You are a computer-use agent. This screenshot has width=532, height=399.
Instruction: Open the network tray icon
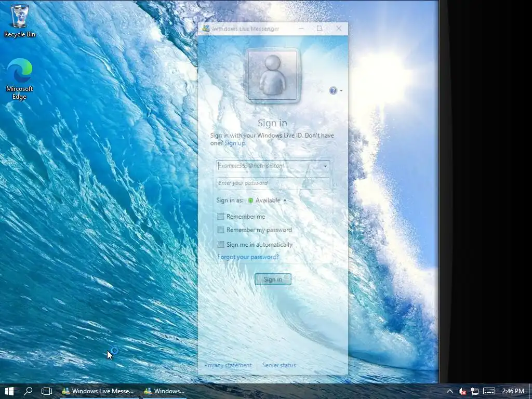[x=475, y=391]
